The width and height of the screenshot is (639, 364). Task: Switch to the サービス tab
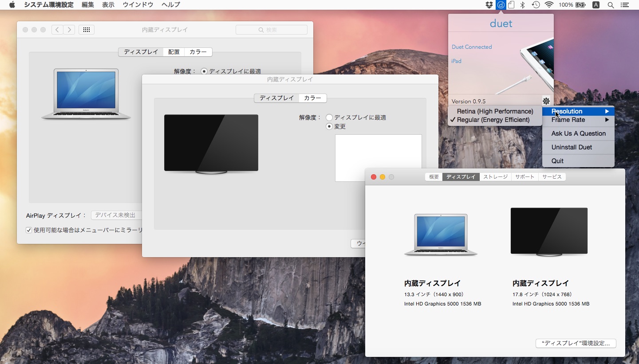click(x=552, y=177)
